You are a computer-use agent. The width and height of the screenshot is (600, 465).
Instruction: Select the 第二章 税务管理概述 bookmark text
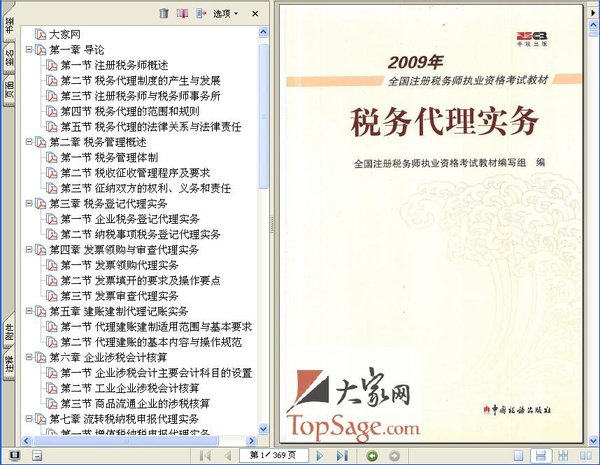(x=98, y=142)
